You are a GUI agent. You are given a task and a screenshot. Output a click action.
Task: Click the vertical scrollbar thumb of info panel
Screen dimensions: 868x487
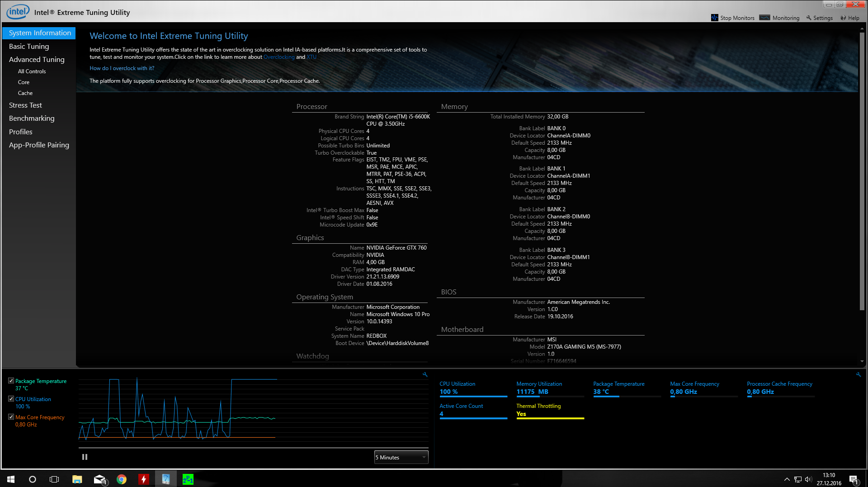tap(862, 171)
